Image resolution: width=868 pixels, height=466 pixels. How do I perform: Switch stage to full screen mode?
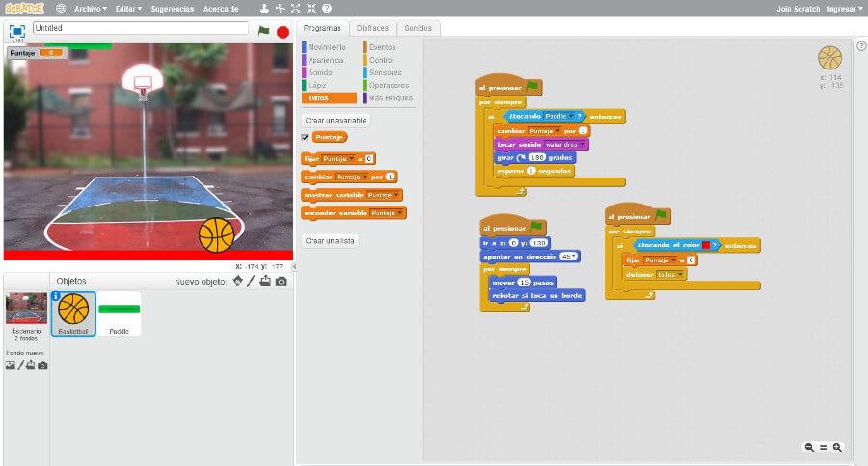click(17, 31)
